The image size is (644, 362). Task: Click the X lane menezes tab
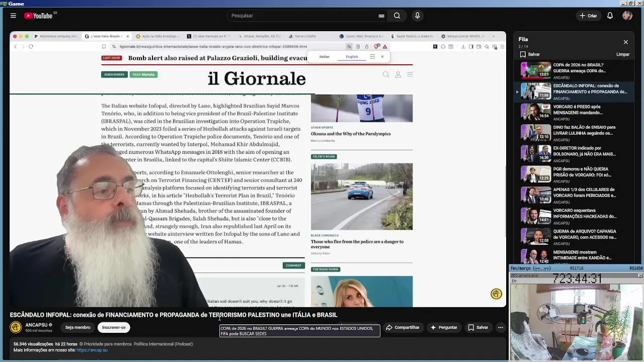209,36
